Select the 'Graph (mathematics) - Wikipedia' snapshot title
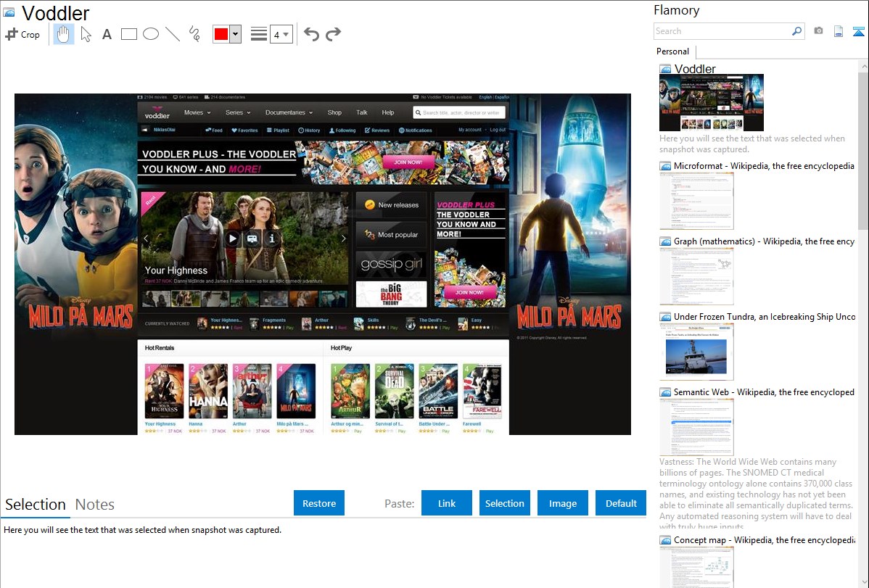Screen dimensions: 869x588 (765, 241)
